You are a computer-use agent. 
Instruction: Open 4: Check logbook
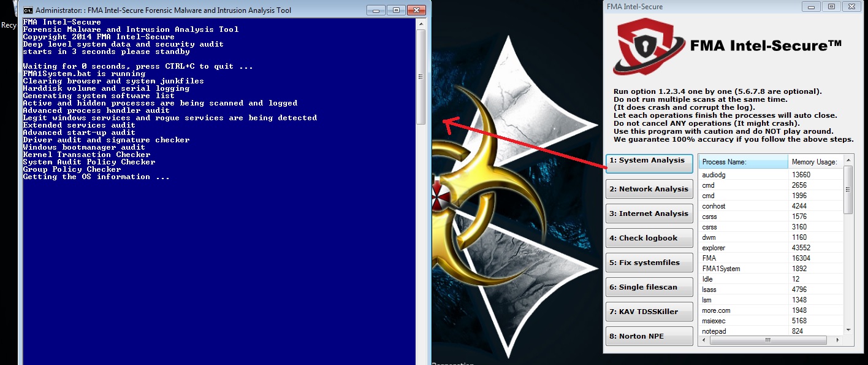pyautogui.click(x=649, y=238)
